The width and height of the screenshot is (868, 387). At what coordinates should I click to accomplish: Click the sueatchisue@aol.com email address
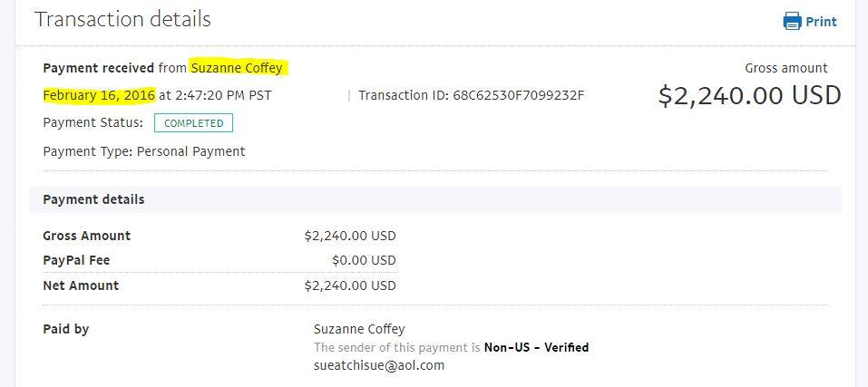pyautogui.click(x=379, y=365)
